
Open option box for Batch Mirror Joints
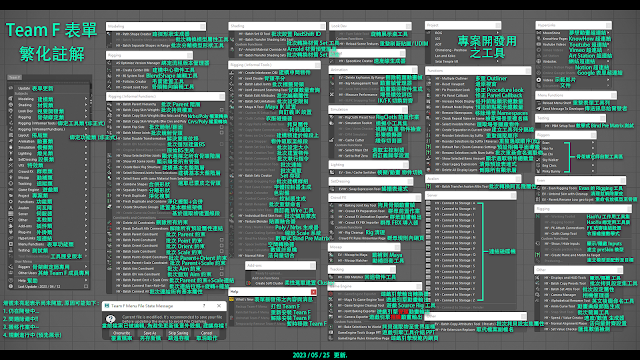222,133
